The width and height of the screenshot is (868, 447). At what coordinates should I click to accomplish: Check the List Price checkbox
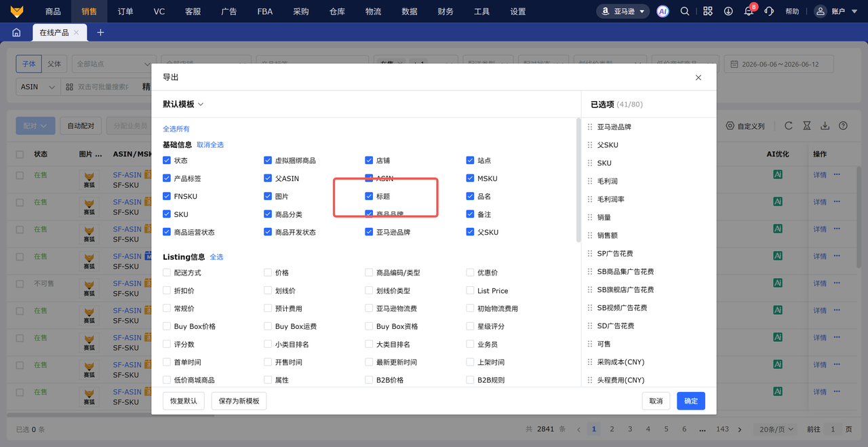(470, 290)
